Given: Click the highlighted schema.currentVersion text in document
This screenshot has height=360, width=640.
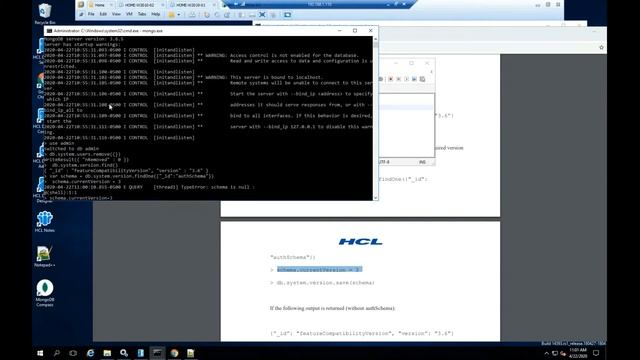Looking at the screenshot, I should pyautogui.click(x=319, y=269).
